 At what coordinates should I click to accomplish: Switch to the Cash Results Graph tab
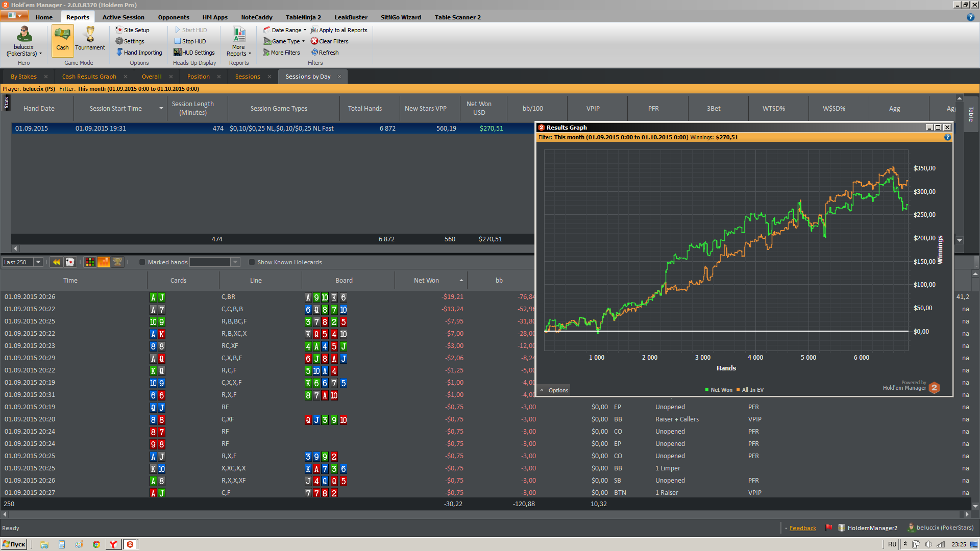pyautogui.click(x=89, y=77)
